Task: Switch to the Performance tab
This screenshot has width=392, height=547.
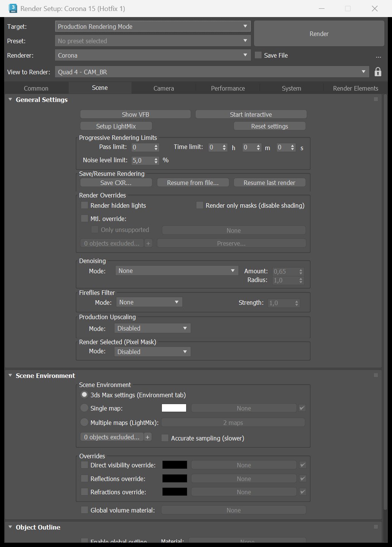Action: (228, 88)
